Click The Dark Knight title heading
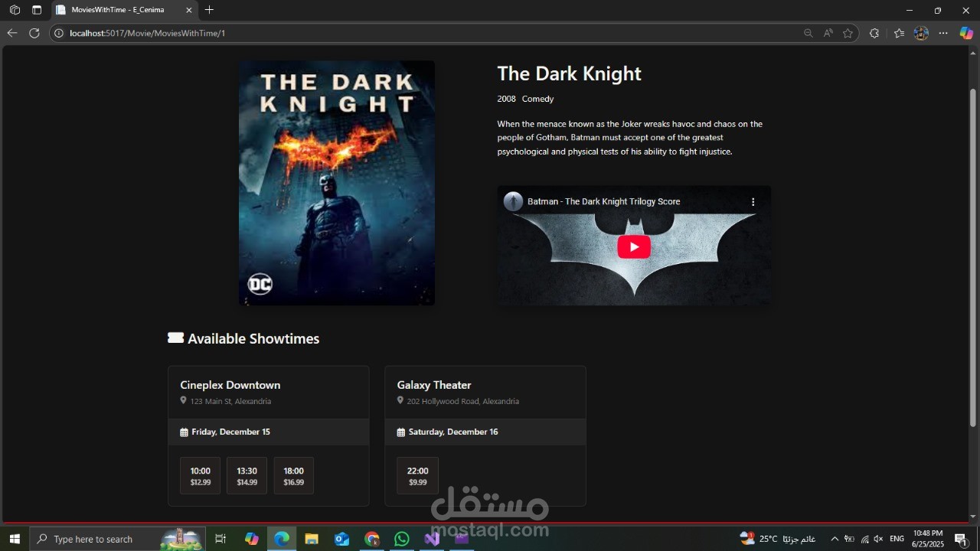Screen dimensions: 980x551 [x=569, y=73]
